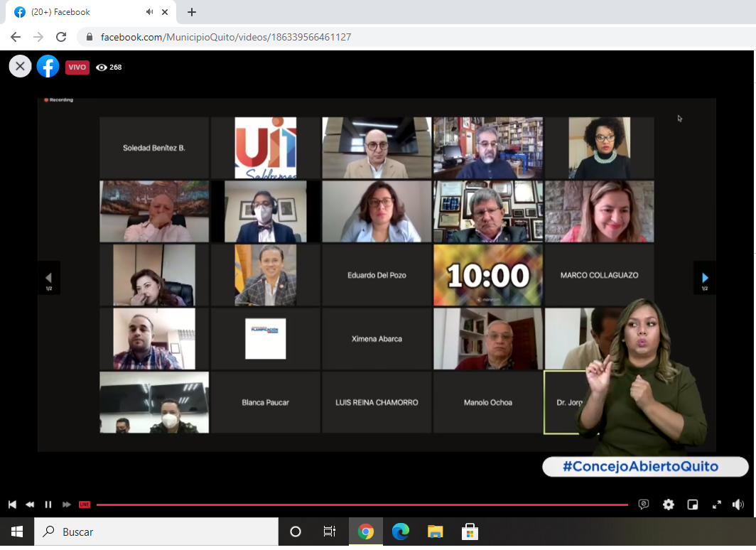Go back to the previous page

[x=16, y=37]
